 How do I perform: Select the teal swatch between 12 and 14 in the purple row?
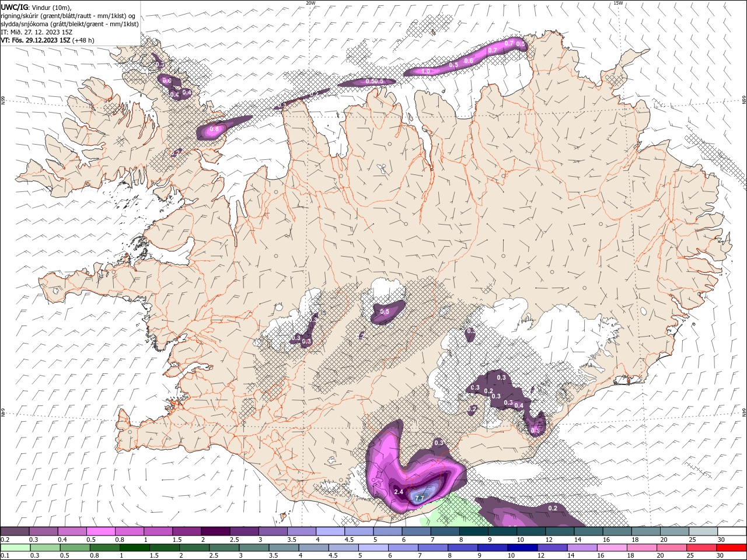click(560, 531)
